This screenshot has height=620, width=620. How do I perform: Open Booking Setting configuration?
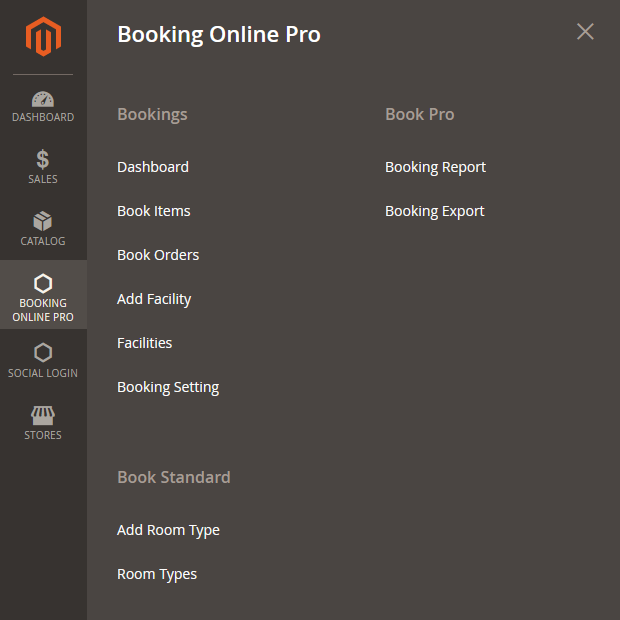click(x=168, y=387)
